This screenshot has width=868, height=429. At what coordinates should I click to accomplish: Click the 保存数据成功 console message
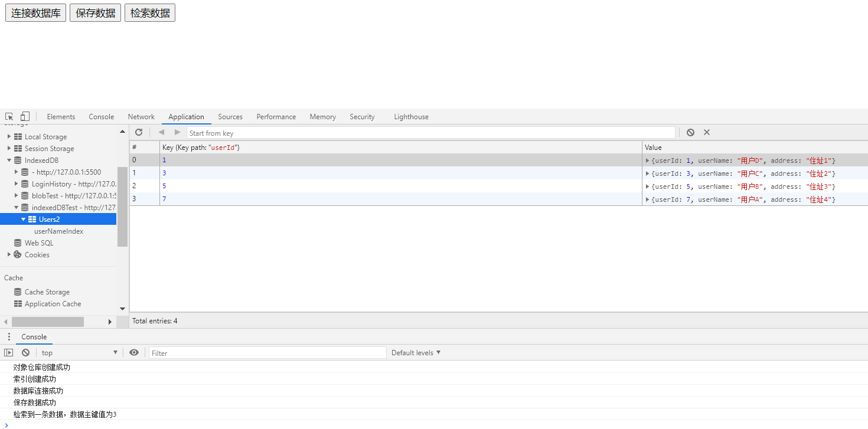35,402
